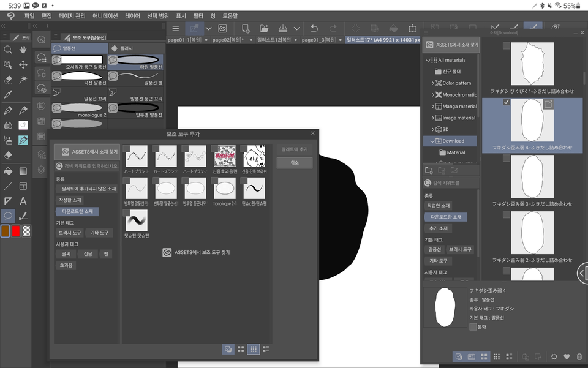This screenshot has width=588, height=368.
Task: Select the Eraser tool
Action: coord(8,155)
